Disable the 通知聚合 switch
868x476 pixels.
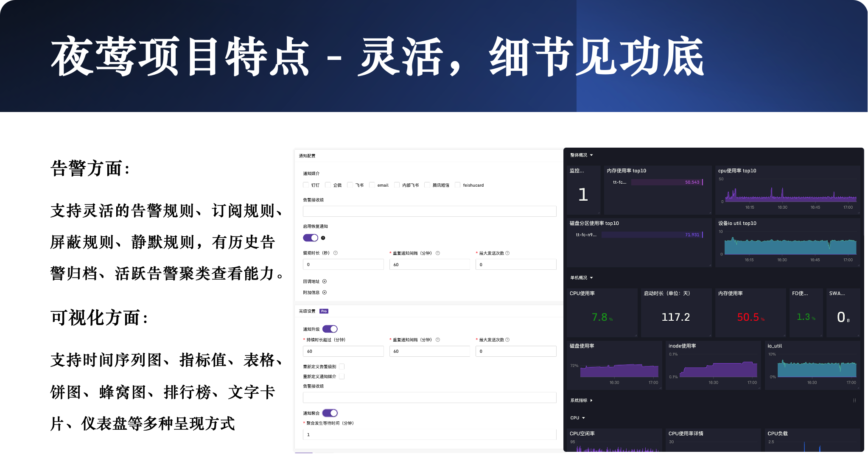coord(330,413)
